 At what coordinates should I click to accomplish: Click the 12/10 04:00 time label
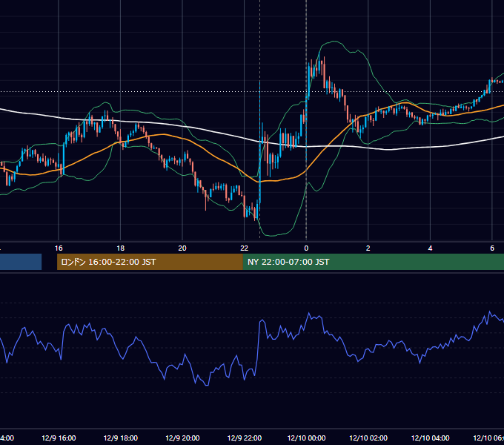[431, 438]
